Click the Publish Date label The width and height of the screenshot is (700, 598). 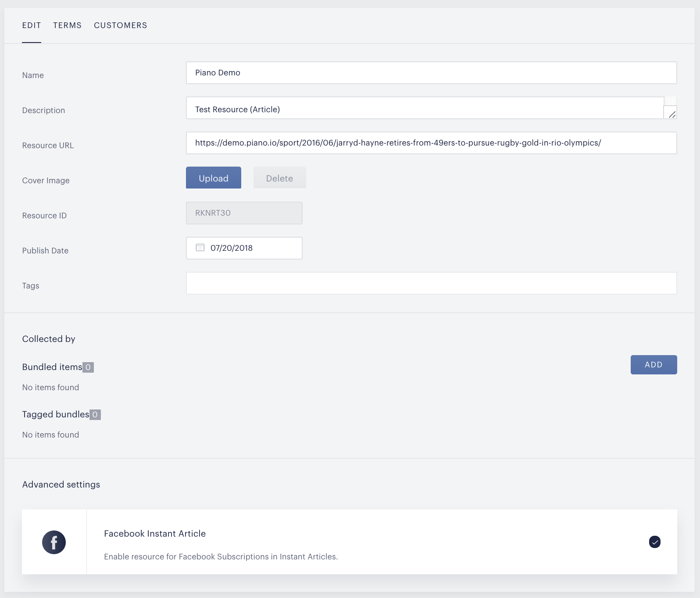45,251
